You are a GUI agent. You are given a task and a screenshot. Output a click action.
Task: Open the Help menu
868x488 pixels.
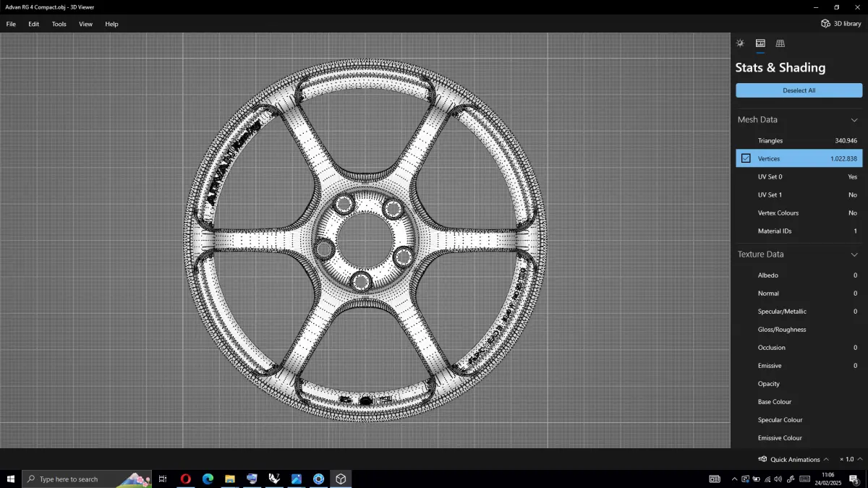(x=111, y=24)
